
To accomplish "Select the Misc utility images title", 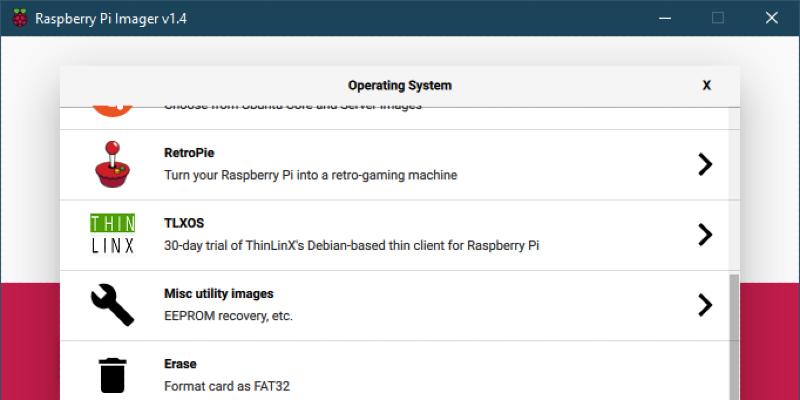I will coord(218,293).
